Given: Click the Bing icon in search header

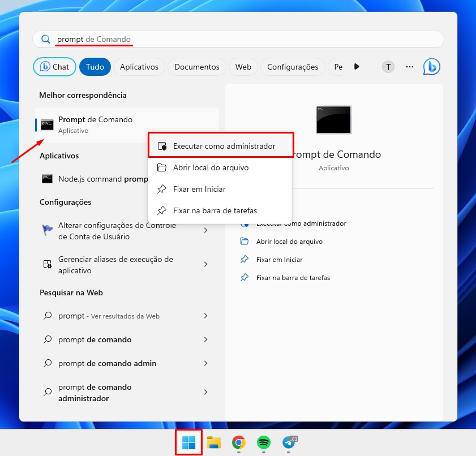Looking at the screenshot, I should pos(431,67).
